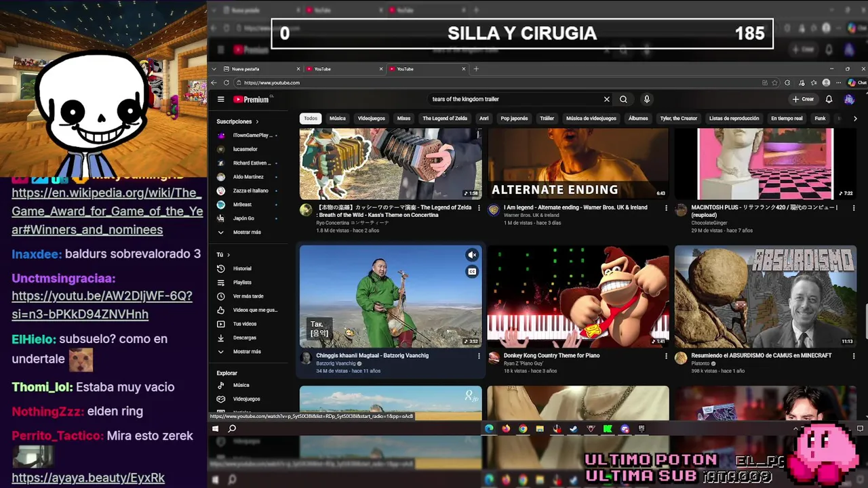Open Steam from the taskbar

click(574, 428)
